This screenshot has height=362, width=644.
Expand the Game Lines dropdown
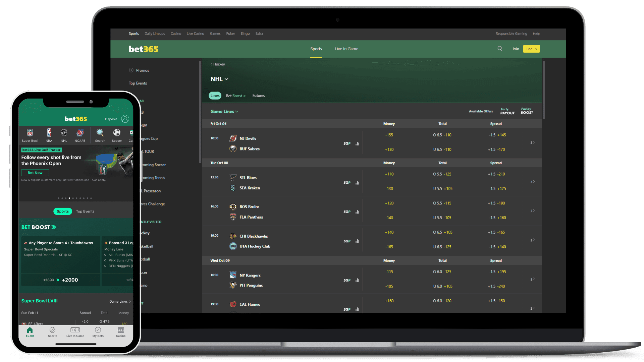(x=224, y=111)
